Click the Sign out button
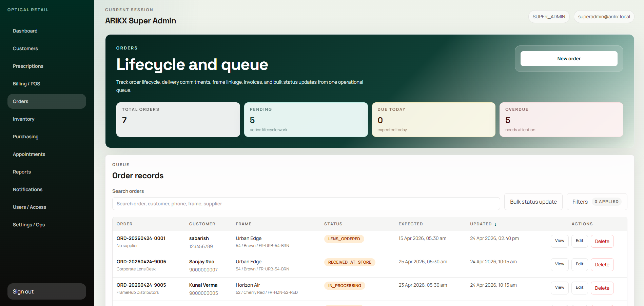The width and height of the screenshot is (644, 306). tap(46, 291)
